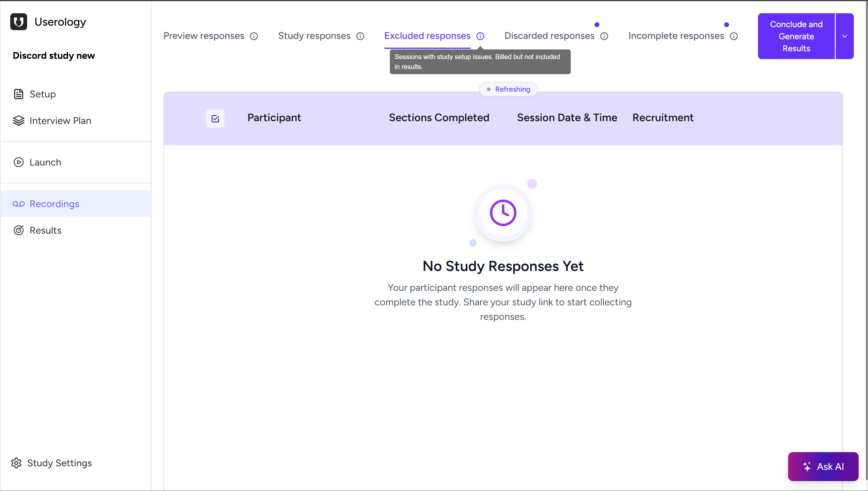Image resolution: width=868 pixels, height=491 pixels.
Task: Click the Launch play icon
Action: pos(19,162)
